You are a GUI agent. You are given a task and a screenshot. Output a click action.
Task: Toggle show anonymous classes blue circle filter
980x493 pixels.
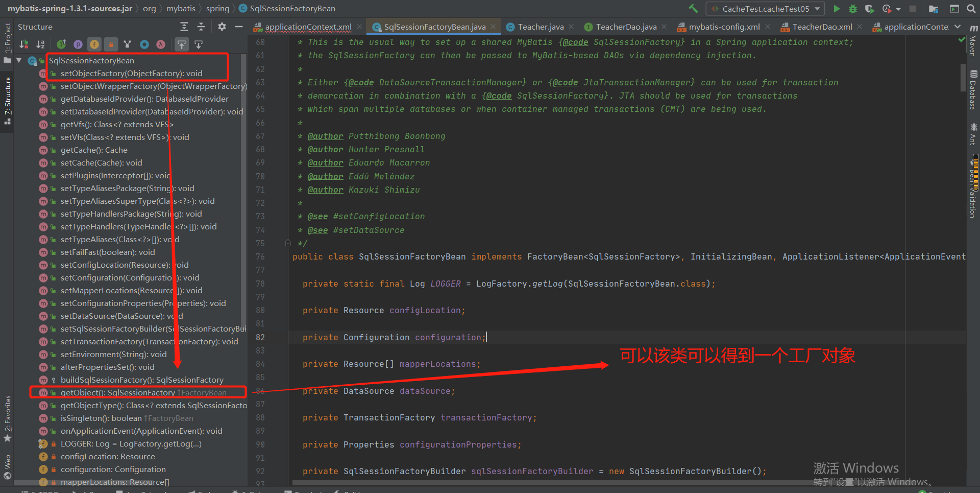pyautogui.click(x=144, y=44)
